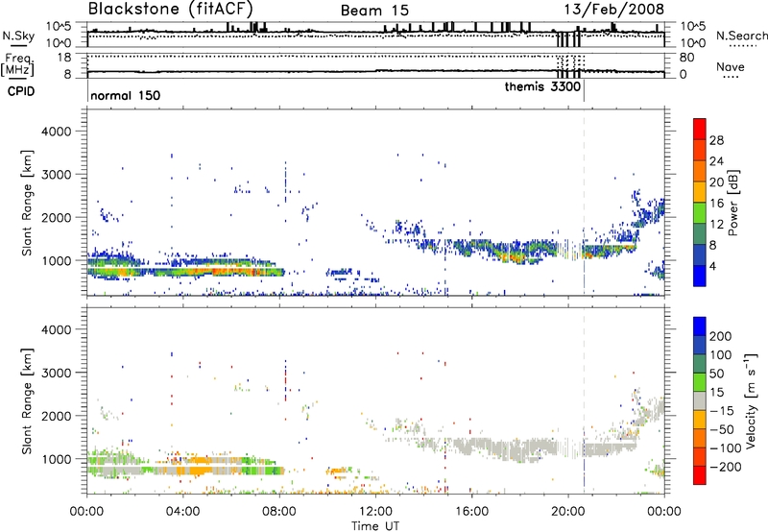Click the "Slant Range [km]" label of the power panel

[x=27, y=203]
